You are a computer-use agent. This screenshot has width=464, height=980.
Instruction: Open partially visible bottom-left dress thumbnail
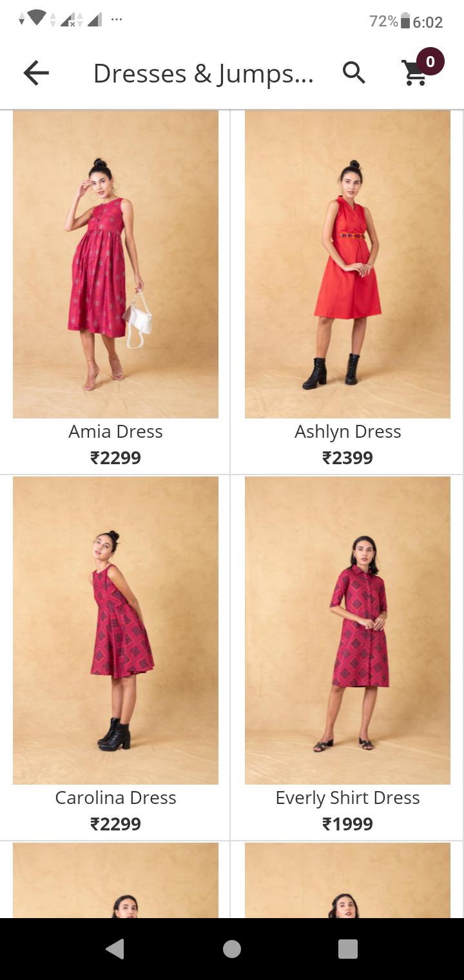(115, 880)
